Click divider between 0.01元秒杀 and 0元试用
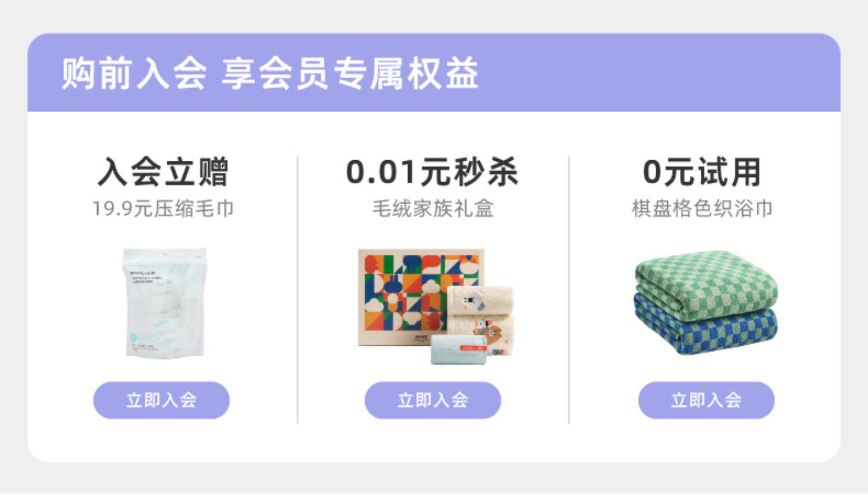 coord(569,289)
